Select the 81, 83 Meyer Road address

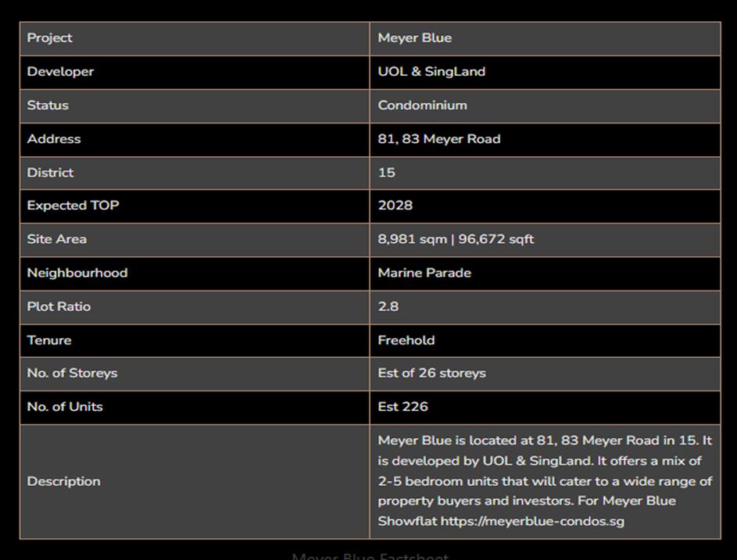click(x=439, y=139)
